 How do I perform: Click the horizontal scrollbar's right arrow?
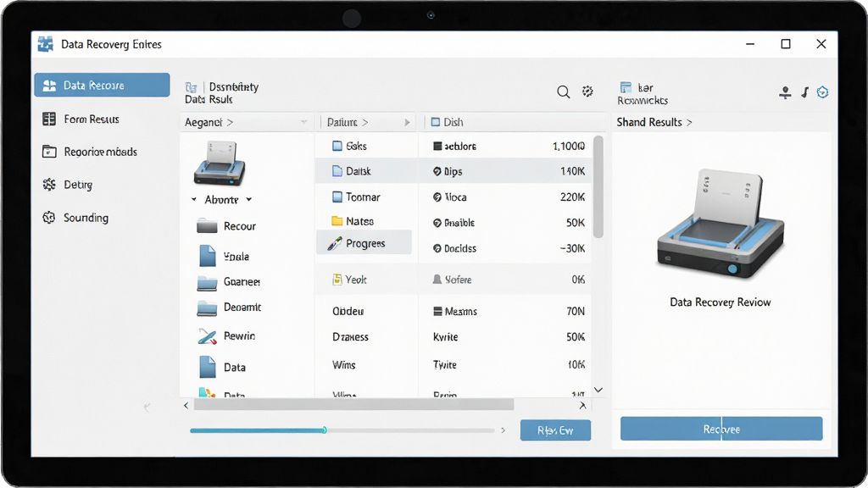tap(582, 406)
